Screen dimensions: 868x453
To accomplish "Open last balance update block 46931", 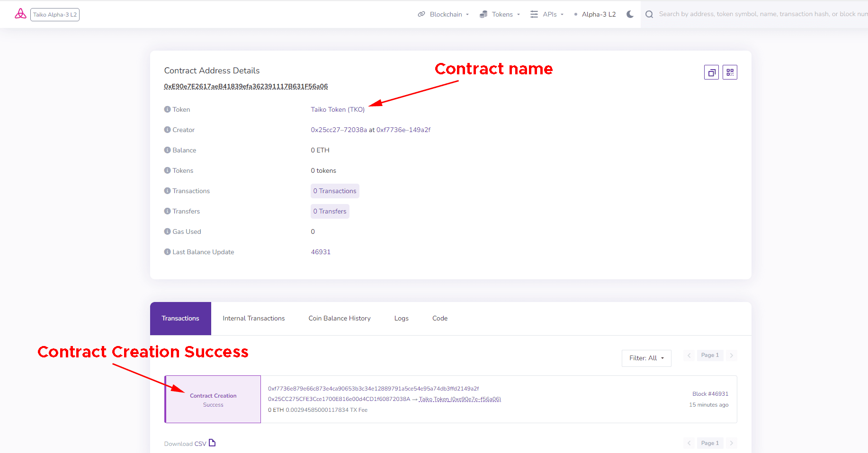I will [321, 252].
